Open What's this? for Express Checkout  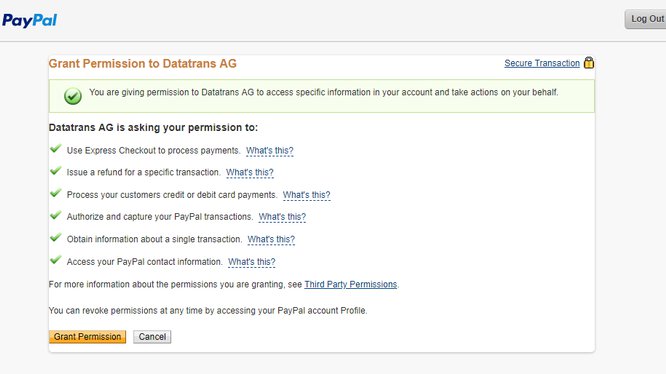point(270,151)
